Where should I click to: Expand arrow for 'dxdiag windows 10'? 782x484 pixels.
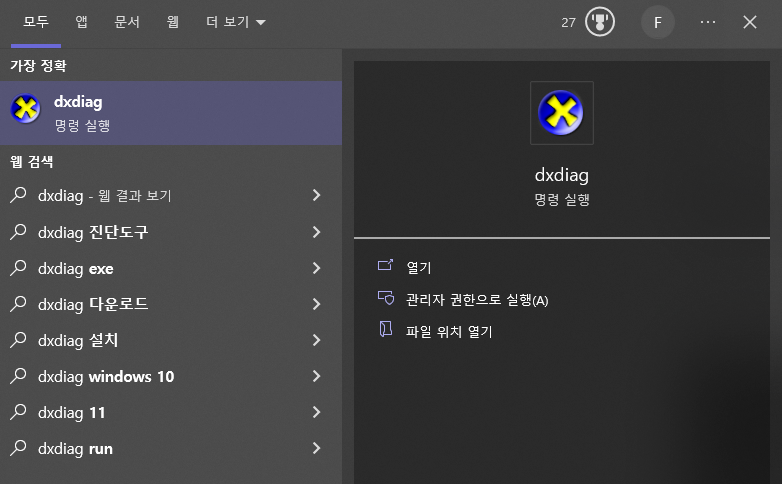(x=316, y=376)
